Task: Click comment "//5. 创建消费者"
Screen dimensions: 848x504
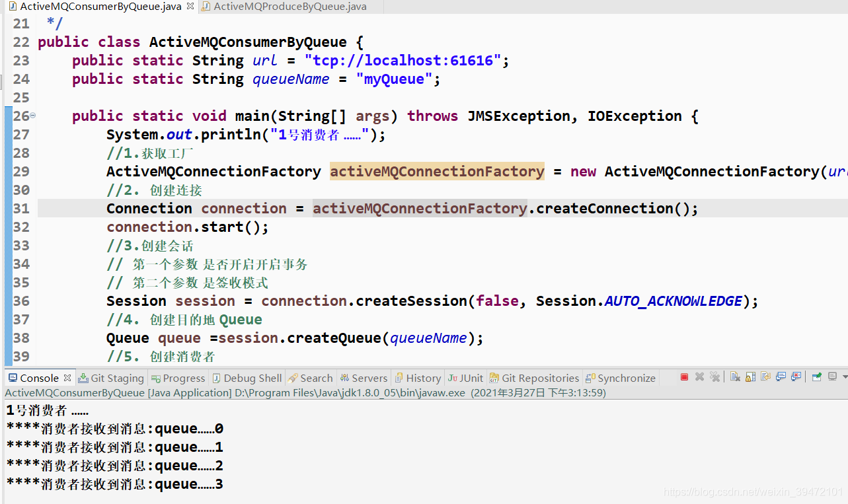Action: tap(161, 357)
